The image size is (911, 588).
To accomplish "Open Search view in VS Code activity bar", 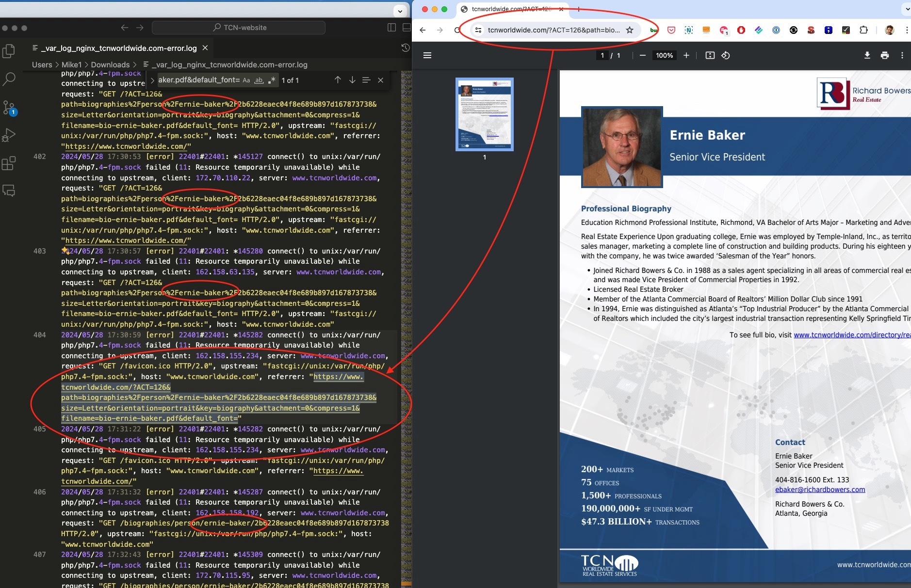I will pos(9,79).
